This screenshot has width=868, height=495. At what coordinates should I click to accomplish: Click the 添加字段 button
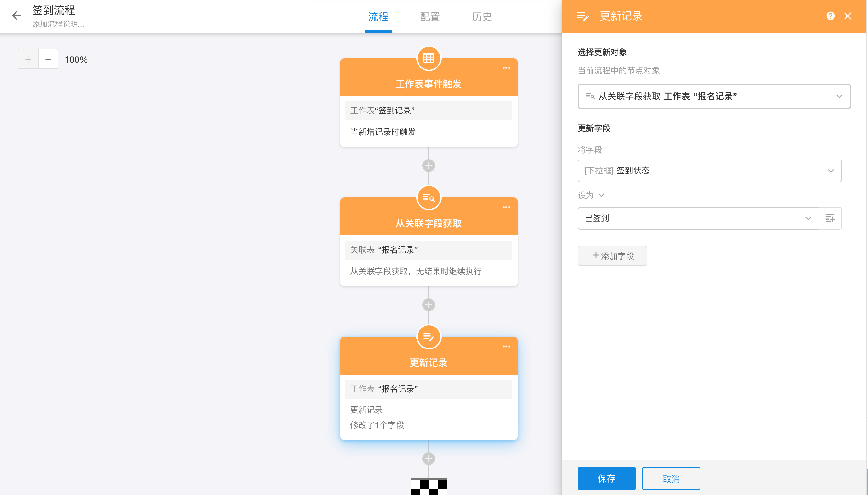coord(612,256)
